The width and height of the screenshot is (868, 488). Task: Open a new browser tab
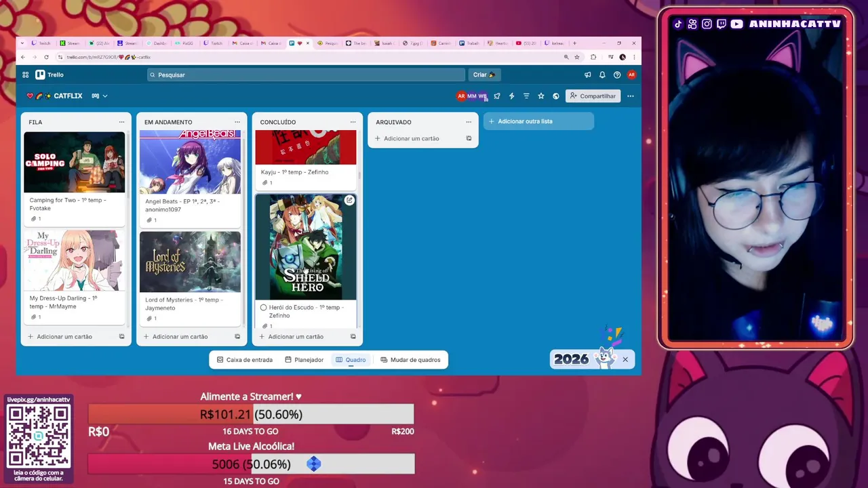pos(574,43)
